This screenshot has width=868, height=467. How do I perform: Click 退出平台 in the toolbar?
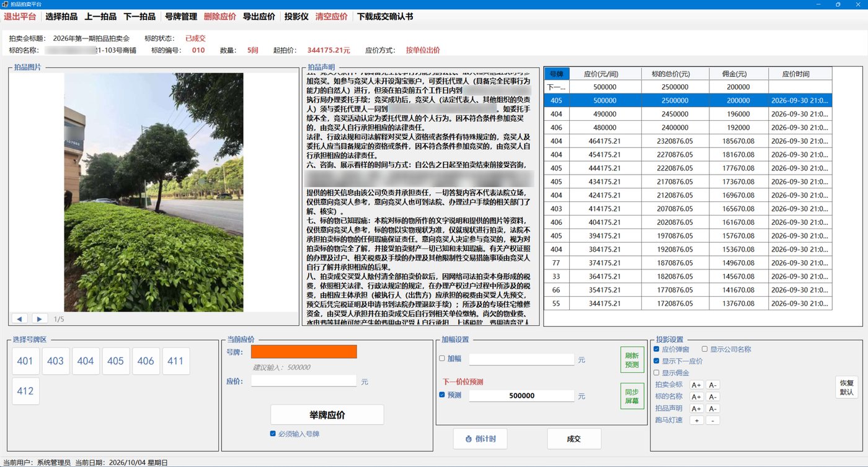coord(20,17)
